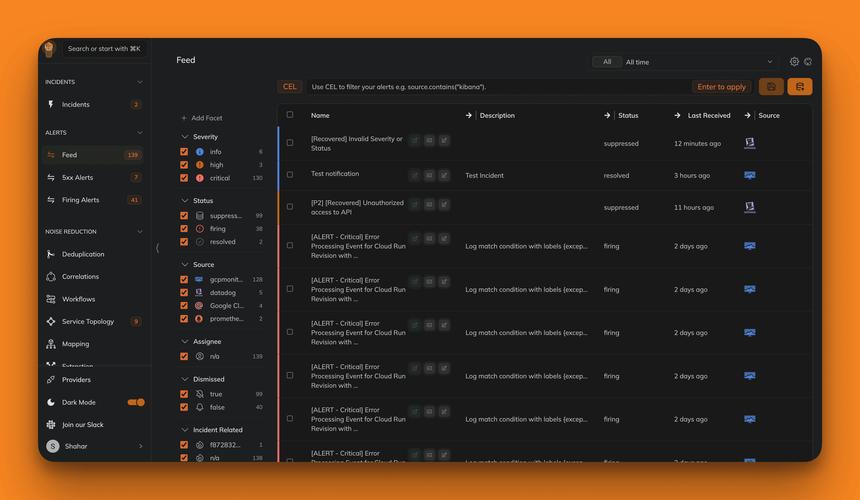Click datadog source icon in Invalid Severity row
Screen dimensions: 860x500
click(x=750, y=143)
